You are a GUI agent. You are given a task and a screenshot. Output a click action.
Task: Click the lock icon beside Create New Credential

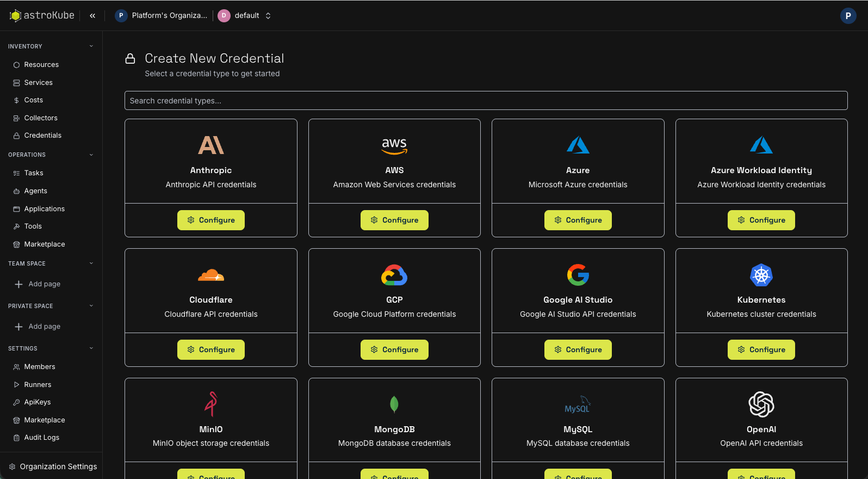130,58
